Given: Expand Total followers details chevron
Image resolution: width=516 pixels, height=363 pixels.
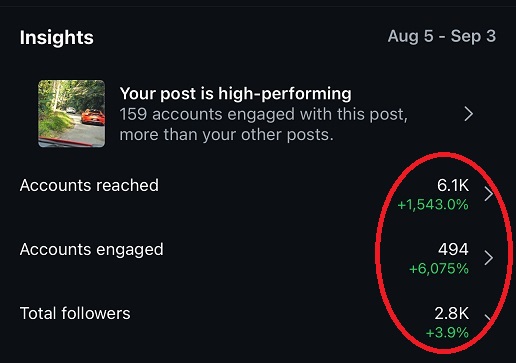Looking at the screenshot, I should (488, 317).
